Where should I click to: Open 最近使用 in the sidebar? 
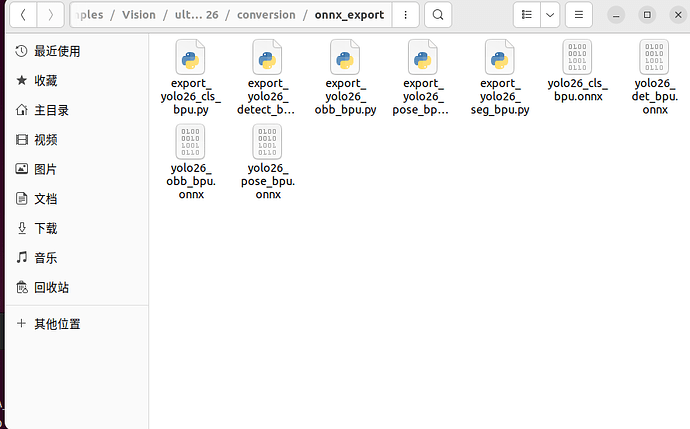77,51
